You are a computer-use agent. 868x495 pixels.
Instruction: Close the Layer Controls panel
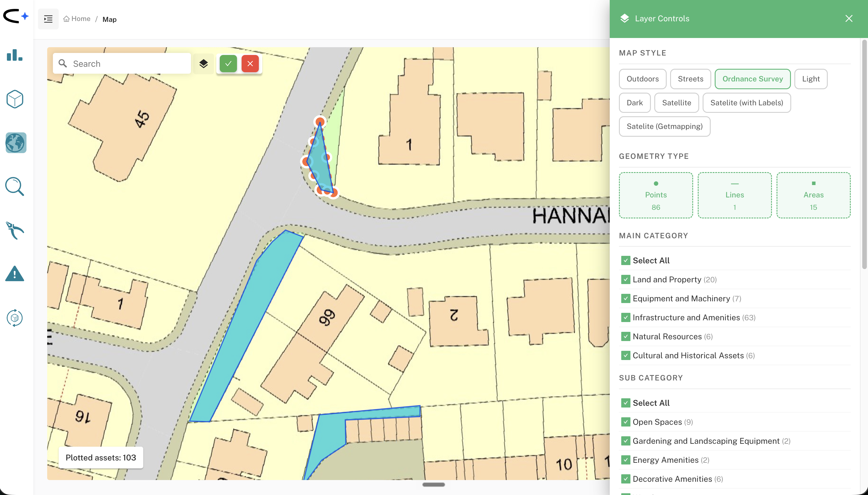click(x=849, y=19)
